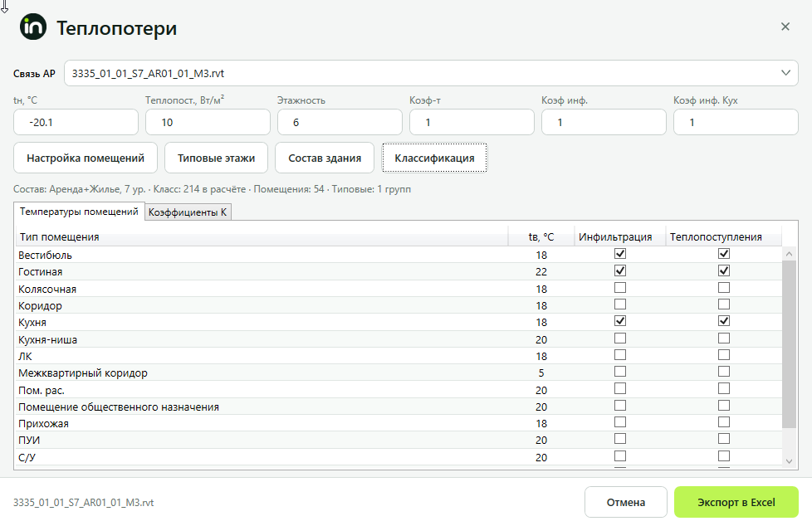Disable Теплопоступления for Гостиная row
This screenshot has width=812, height=526.
[724, 270]
